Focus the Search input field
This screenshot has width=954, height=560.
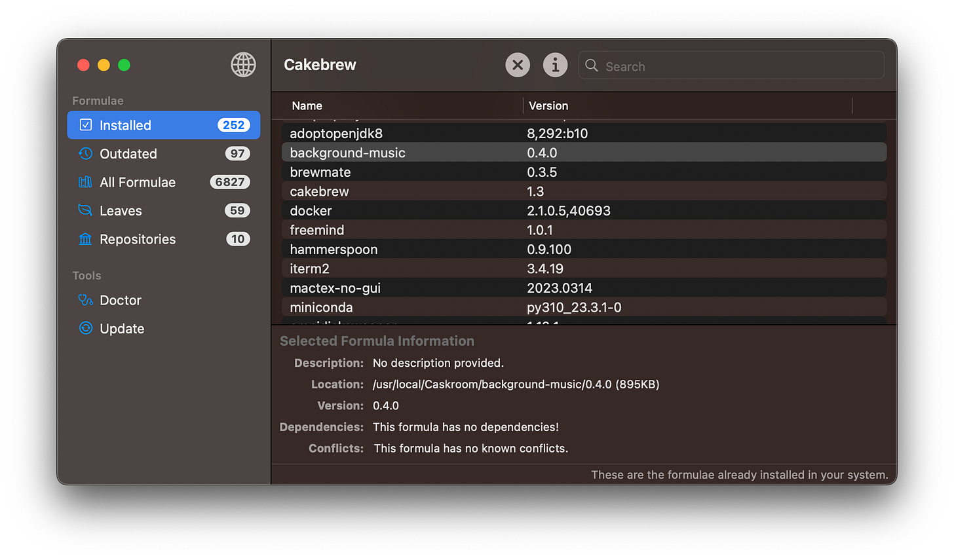(731, 65)
